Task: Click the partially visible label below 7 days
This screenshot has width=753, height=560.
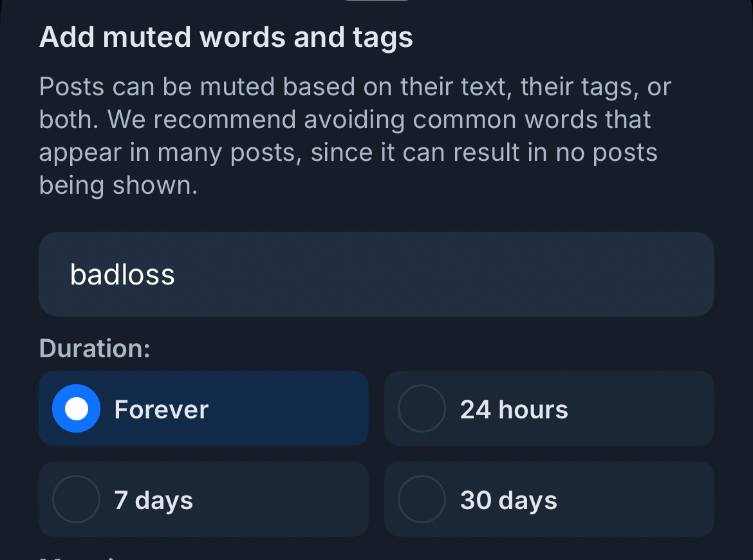Action: point(77,557)
